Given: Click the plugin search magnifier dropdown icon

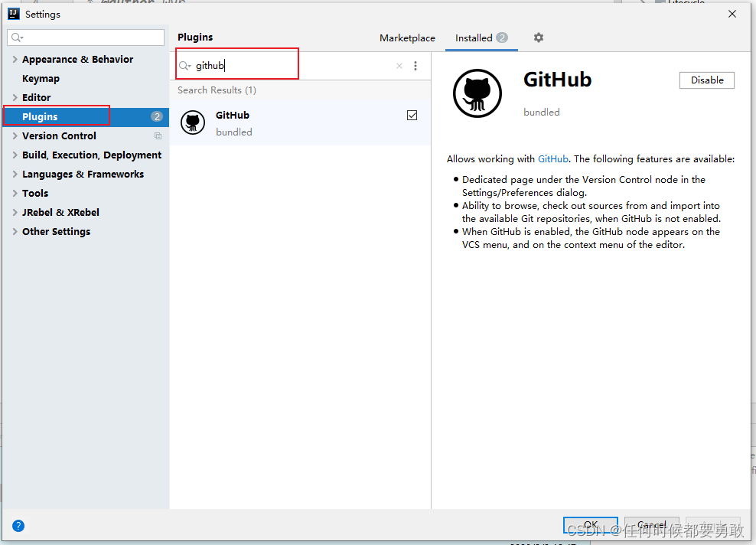Looking at the screenshot, I should [x=185, y=66].
